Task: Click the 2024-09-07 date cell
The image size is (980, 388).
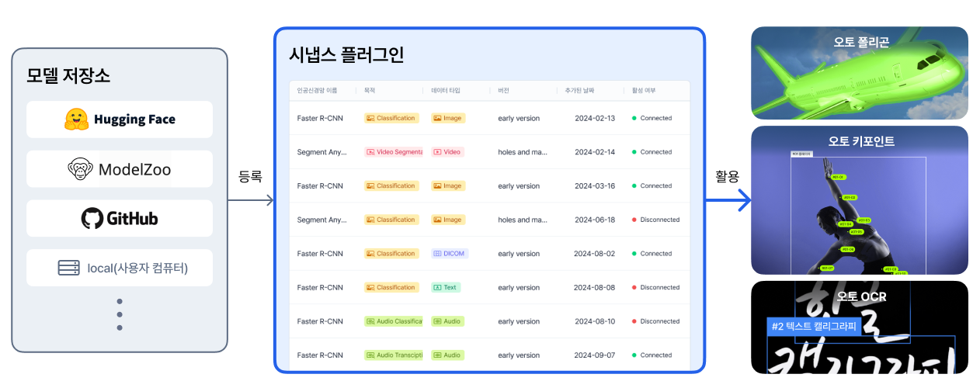Action: (x=595, y=355)
